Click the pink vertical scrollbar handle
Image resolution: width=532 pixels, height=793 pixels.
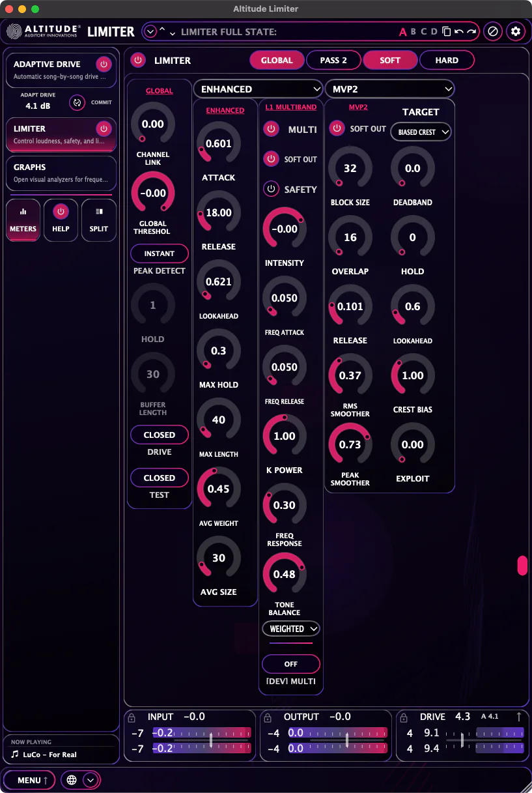pos(522,566)
